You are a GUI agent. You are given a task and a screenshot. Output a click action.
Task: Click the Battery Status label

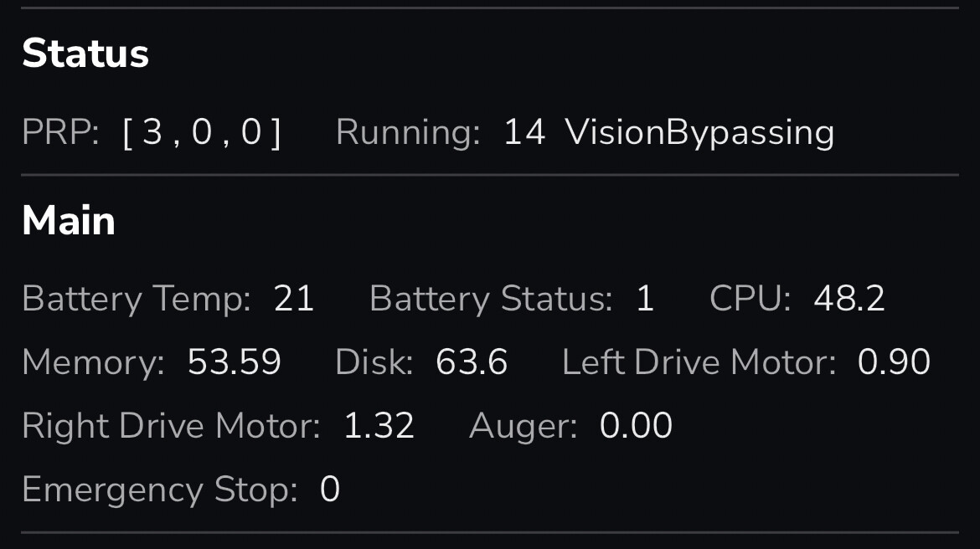pyautogui.click(x=491, y=299)
